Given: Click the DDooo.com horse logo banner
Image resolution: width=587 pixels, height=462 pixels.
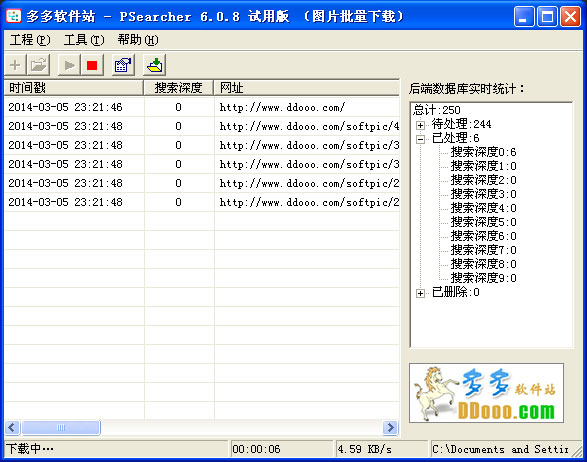Looking at the screenshot, I should [x=486, y=393].
